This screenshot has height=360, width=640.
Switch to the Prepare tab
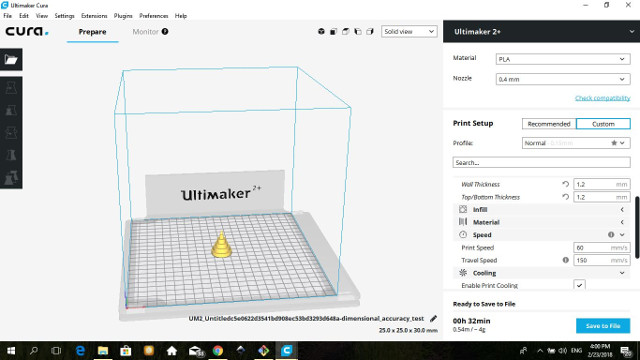tap(93, 31)
